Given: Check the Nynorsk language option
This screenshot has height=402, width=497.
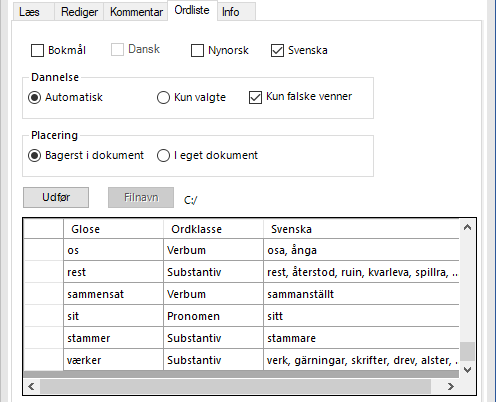Looking at the screenshot, I should click(x=197, y=51).
